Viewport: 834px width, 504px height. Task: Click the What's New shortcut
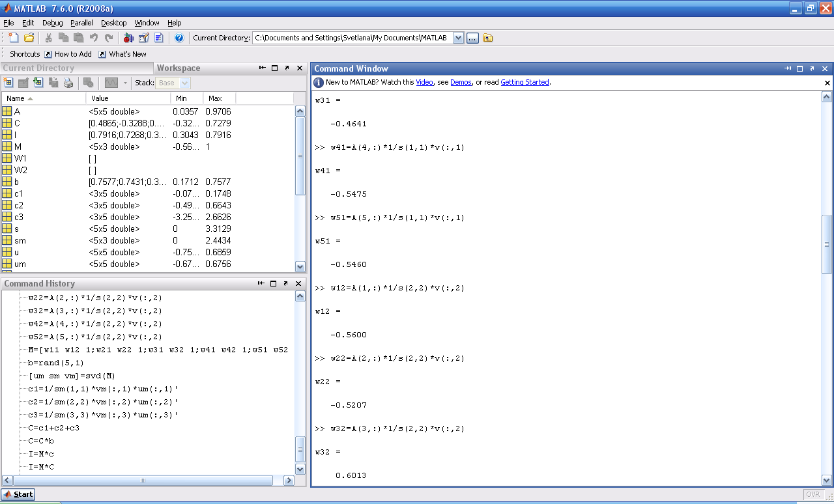point(122,54)
